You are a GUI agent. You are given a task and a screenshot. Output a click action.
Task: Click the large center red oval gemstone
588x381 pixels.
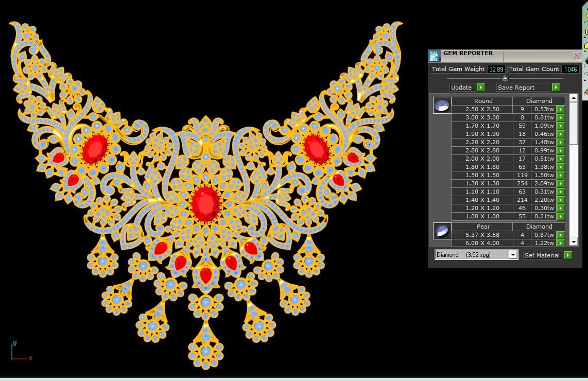pyautogui.click(x=205, y=203)
